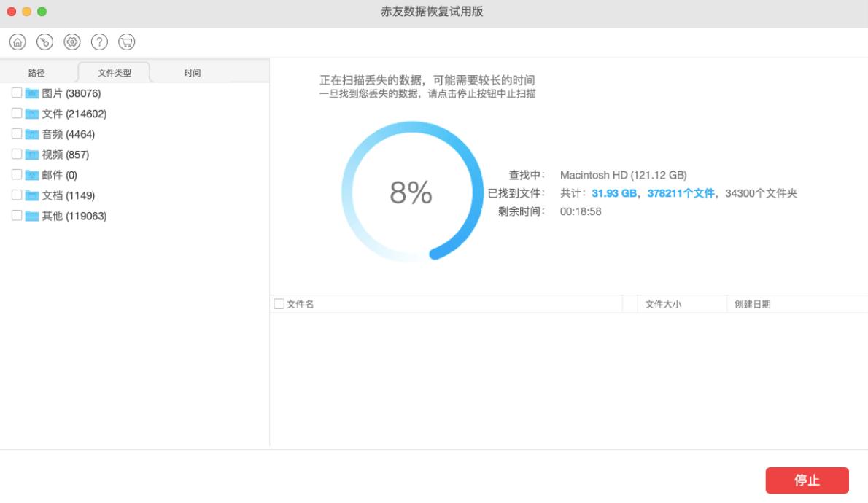Check the 图片 (38076) checkbox
This screenshot has width=868, height=503.
pyautogui.click(x=17, y=93)
